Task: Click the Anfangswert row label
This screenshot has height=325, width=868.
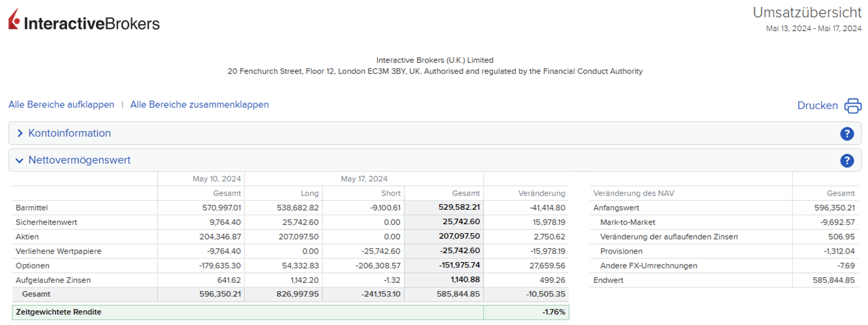Action: pos(616,208)
